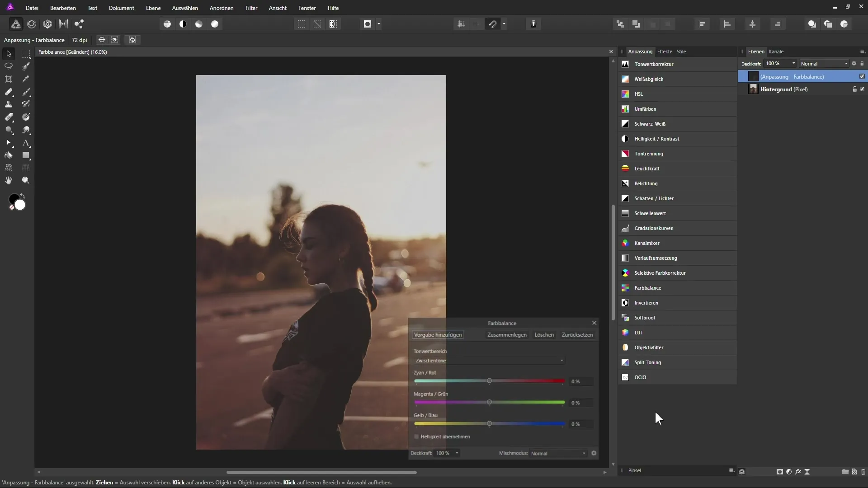The width and height of the screenshot is (868, 488).
Task: Select the Text tool
Action: coord(26,143)
